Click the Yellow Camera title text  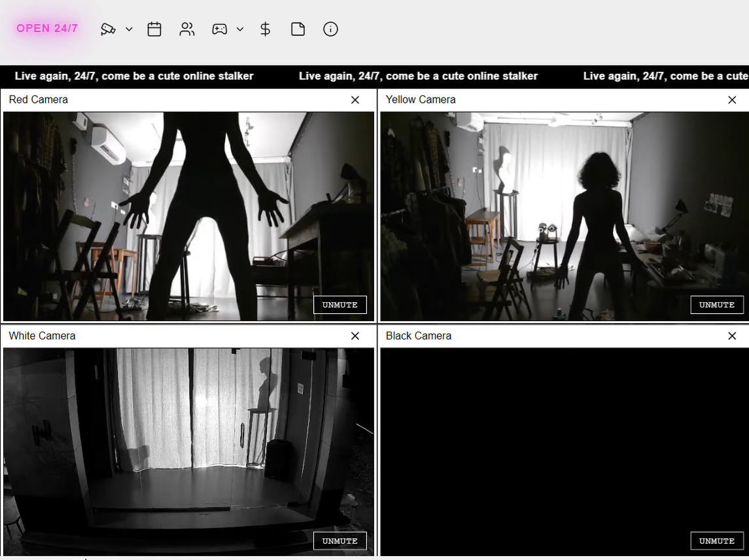point(421,99)
